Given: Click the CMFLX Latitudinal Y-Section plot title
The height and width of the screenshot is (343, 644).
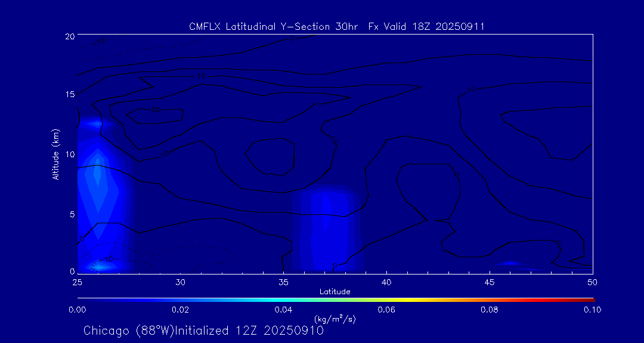Looking at the screenshot, I should coord(336,26).
